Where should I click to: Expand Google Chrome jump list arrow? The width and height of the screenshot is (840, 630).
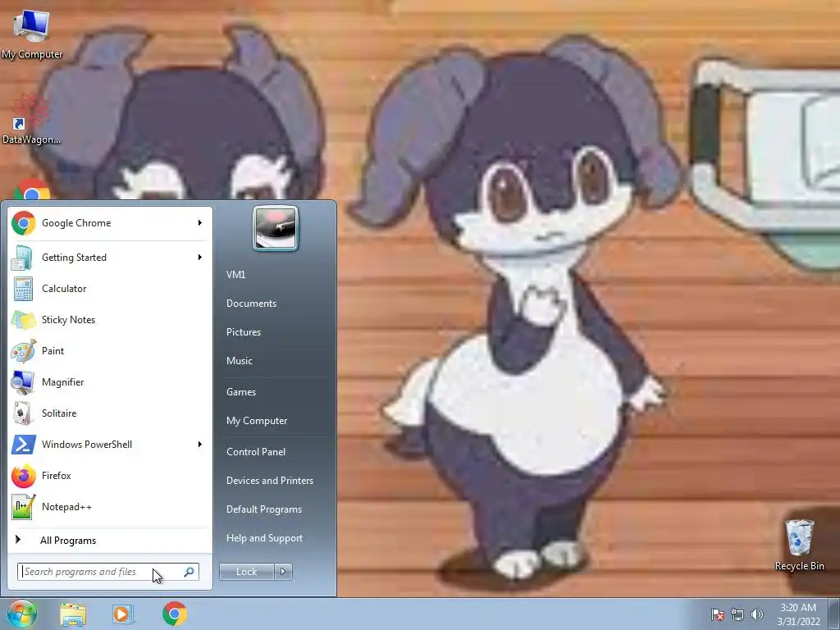click(200, 223)
